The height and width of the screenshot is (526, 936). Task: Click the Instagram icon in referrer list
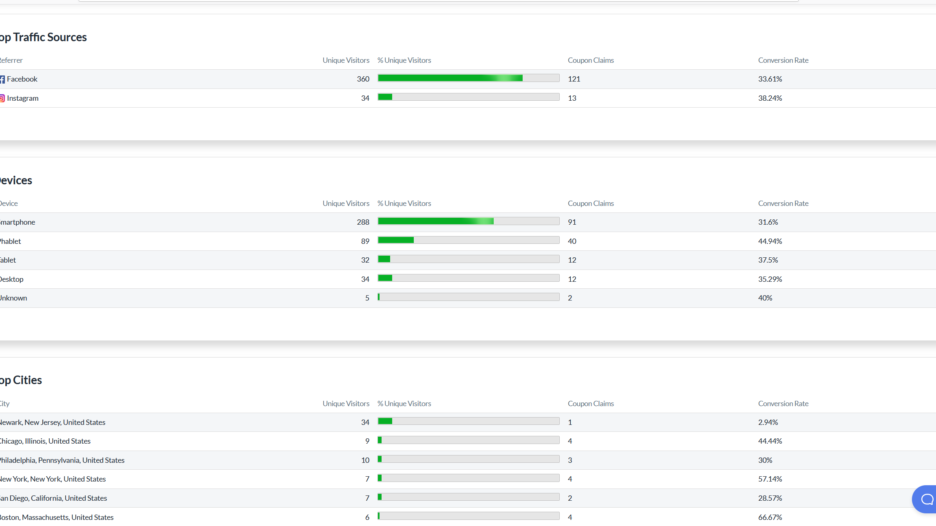[2, 98]
